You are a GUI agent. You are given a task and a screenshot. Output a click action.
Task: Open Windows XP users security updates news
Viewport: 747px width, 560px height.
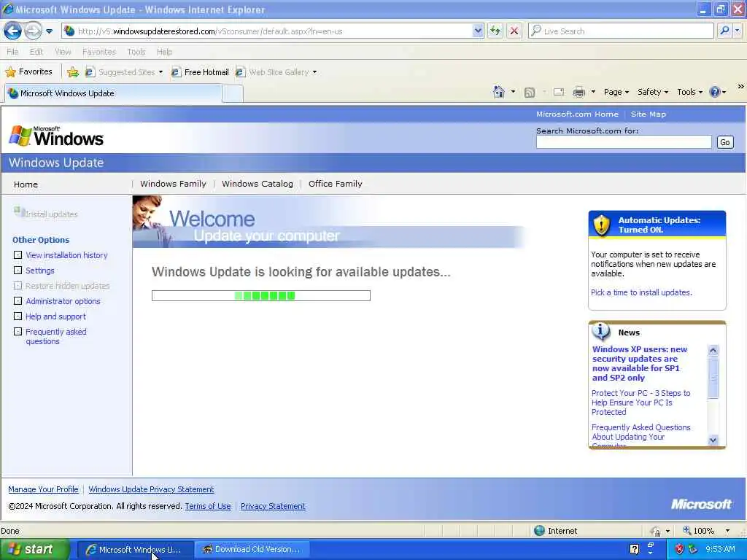[x=639, y=363]
